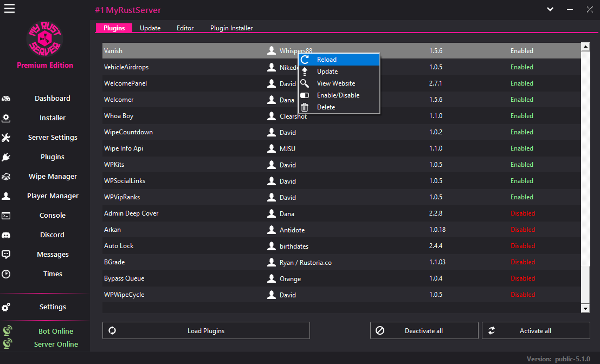The image size is (600, 364).
Task: Select Reload from the context menu
Action: (339, 60)
